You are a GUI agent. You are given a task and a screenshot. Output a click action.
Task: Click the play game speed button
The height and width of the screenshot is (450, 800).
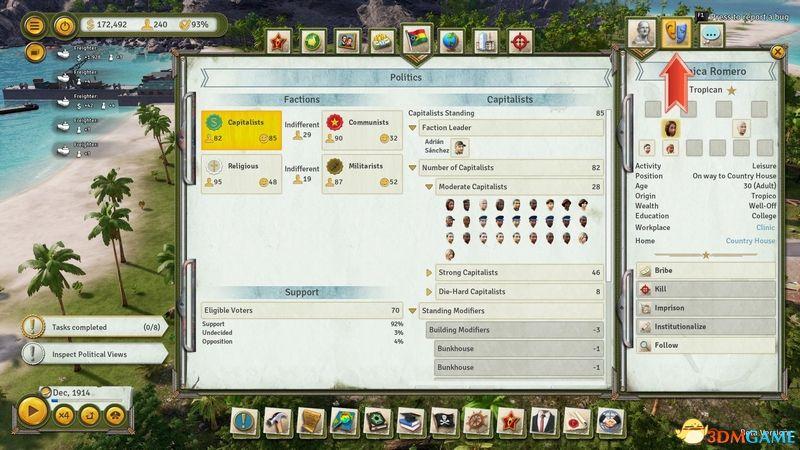(32, 411)
